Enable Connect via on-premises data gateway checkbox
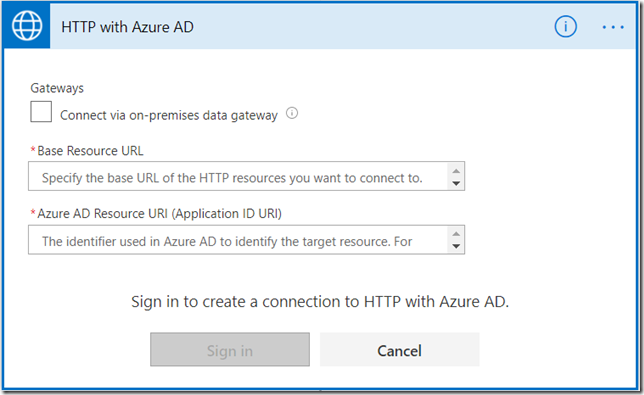The image size is (644, 395). pyautogui.click(x=41, y=112)
